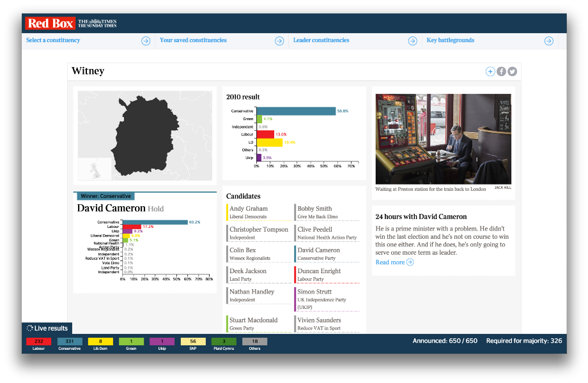Expand Your saved constituencies list
588x383 pixels.
point(193,40)
